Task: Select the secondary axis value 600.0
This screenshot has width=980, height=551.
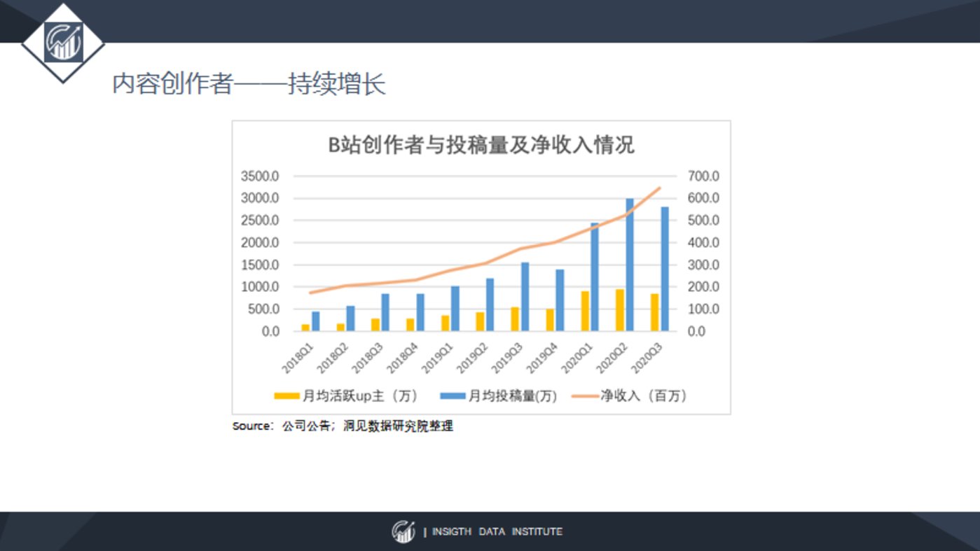Action: [703, 198]
